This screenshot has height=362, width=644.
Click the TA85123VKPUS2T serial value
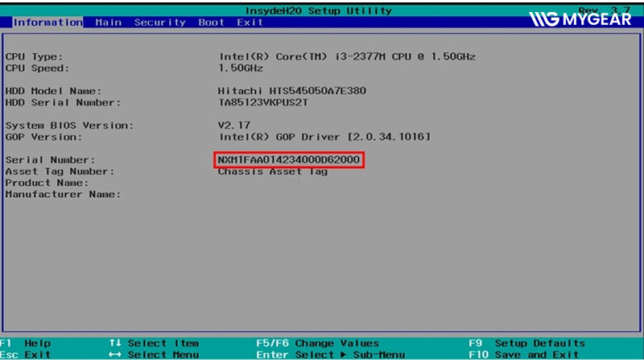pos(263,102)
